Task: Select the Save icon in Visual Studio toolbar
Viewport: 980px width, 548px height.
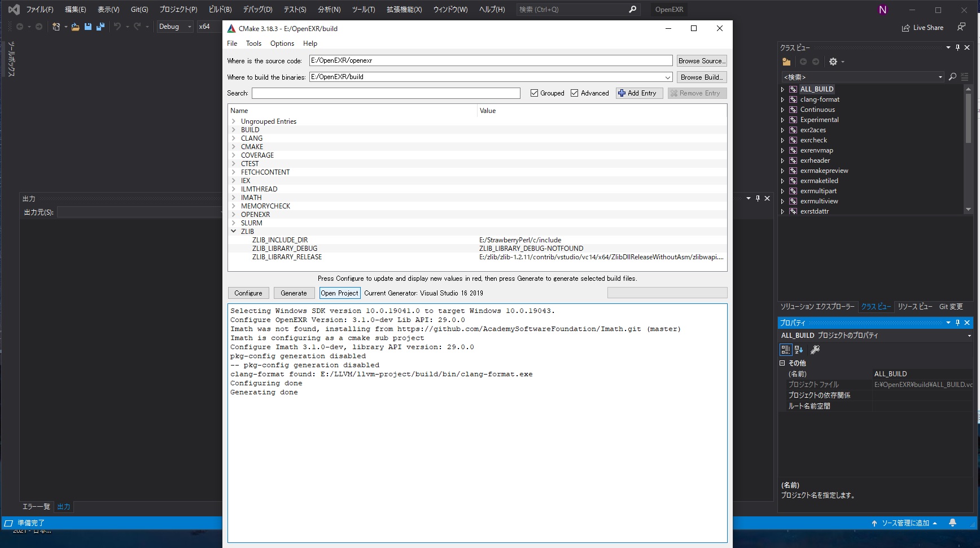Action: point(88,27)
